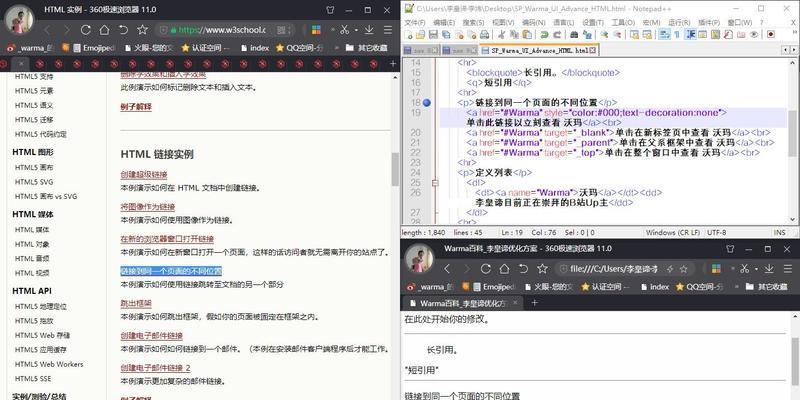
Task: Save the current file in Notepad++
Action: (433, 35)
